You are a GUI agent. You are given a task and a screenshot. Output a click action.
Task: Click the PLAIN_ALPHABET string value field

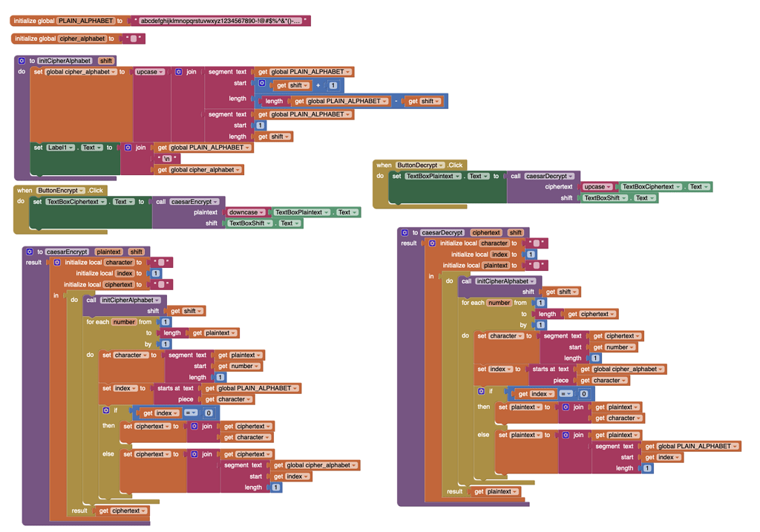coord(220,21)
